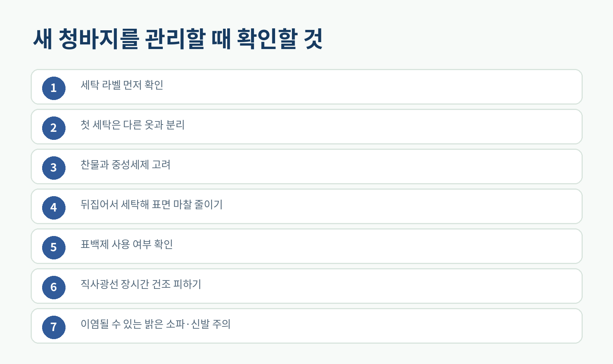Click empty area of first list card

click(368, 87)
